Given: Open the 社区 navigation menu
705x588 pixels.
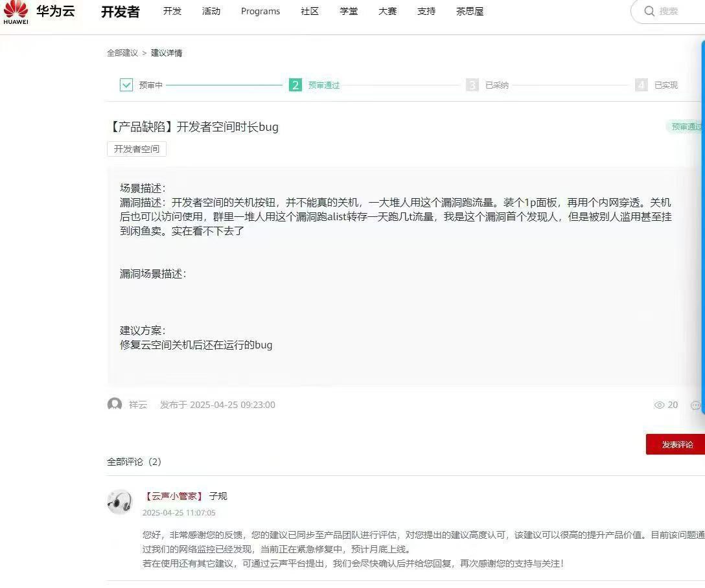Looking at the screenshot, I should pyautogui.click(x=310, y=11).
